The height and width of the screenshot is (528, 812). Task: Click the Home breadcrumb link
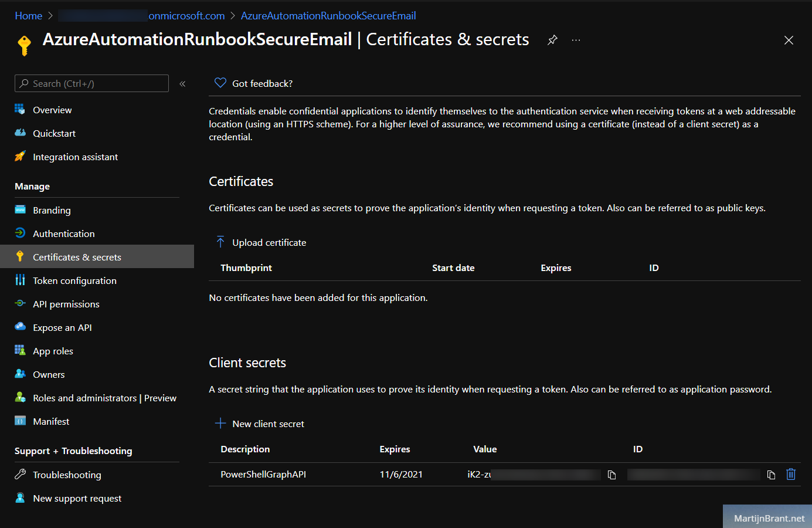[28, 16]
